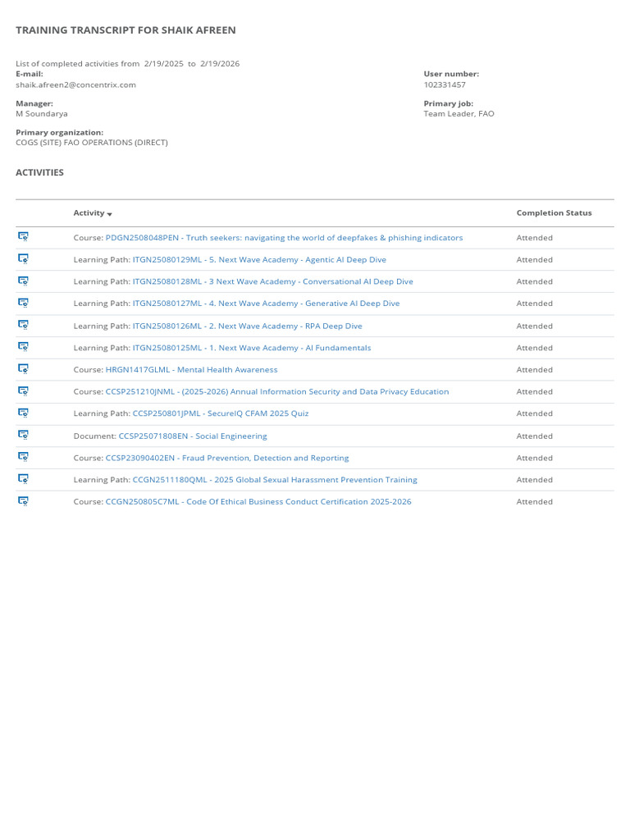The image size is (630, 840).
Task: Open the Mental Health Awareness course link
Action: (x=191, y=370)
